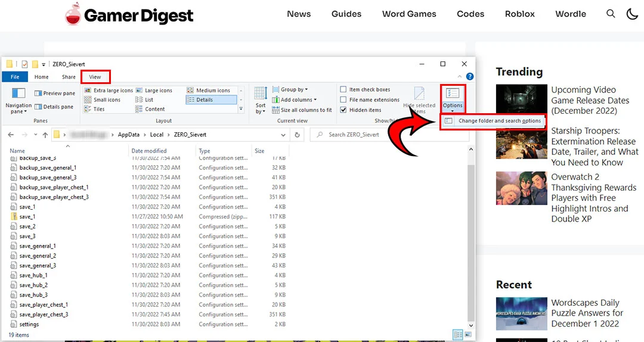Screen dimensions: 644x342
Task: Click AppData in address path
Action: (x=129, y=135)
